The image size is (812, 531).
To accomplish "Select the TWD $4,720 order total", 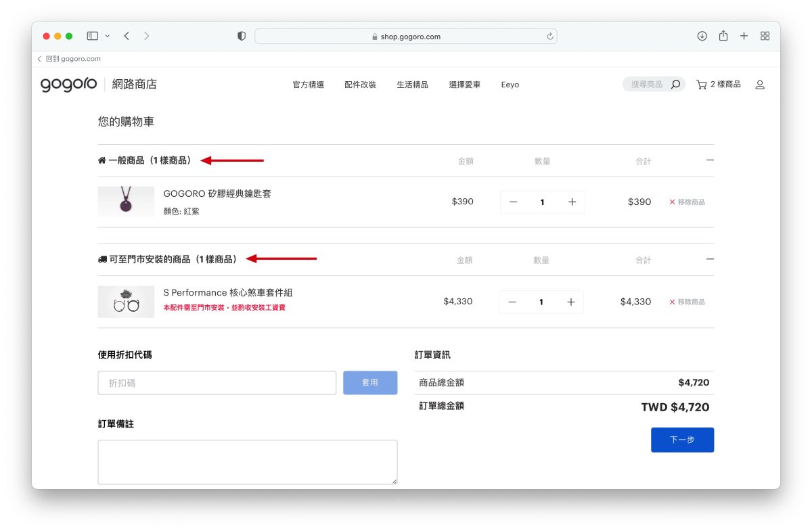I will [675, 407].
